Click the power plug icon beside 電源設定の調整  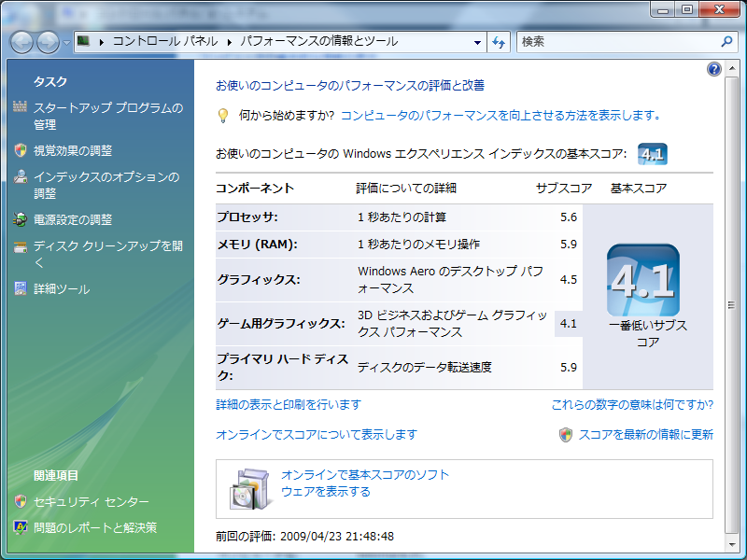20,219
